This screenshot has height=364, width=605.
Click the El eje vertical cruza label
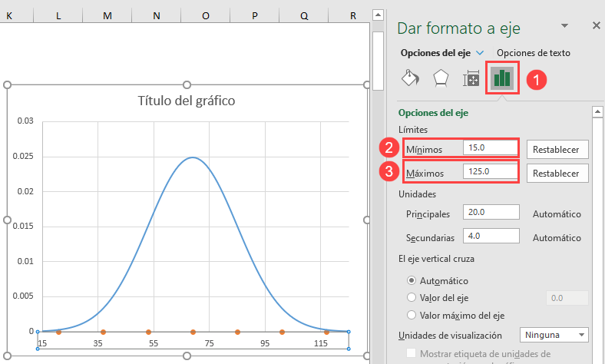click(x=436, y=259)
